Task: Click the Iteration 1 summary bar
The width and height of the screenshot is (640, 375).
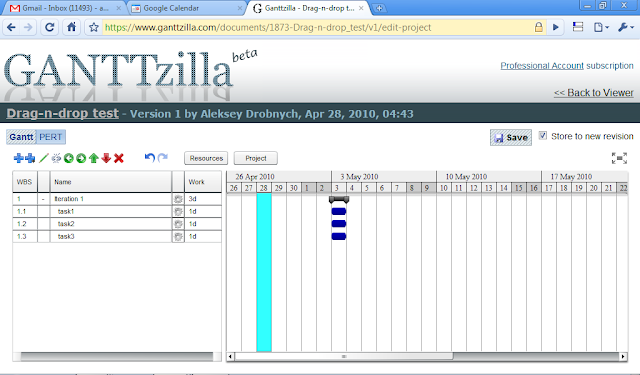Action: pos(339,199)
